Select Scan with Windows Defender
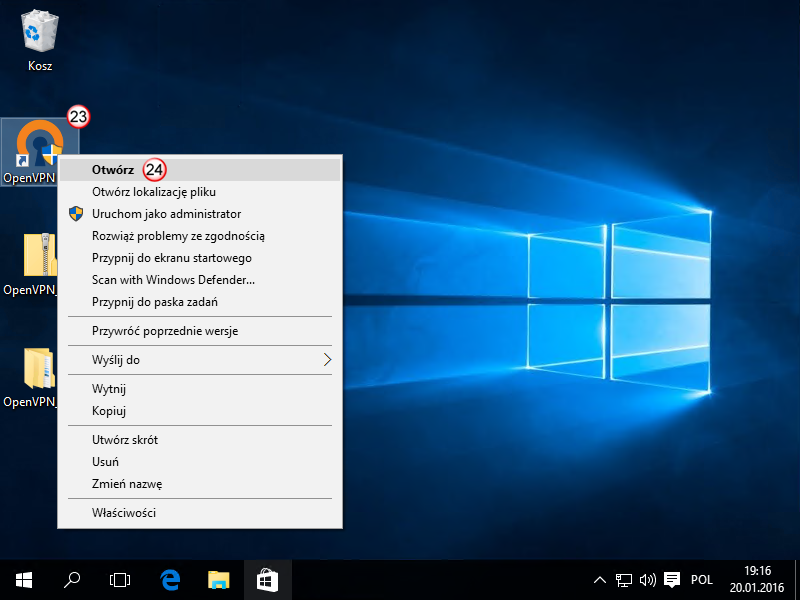 pos(200,280)
